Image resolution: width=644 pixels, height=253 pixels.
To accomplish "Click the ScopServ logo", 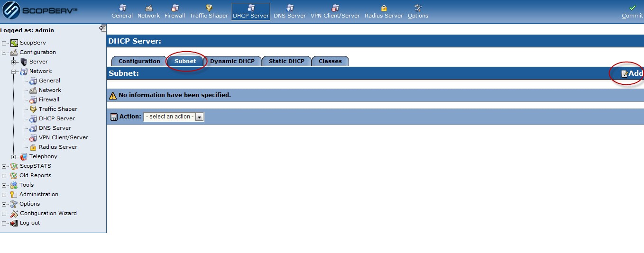I will point(40,10).
